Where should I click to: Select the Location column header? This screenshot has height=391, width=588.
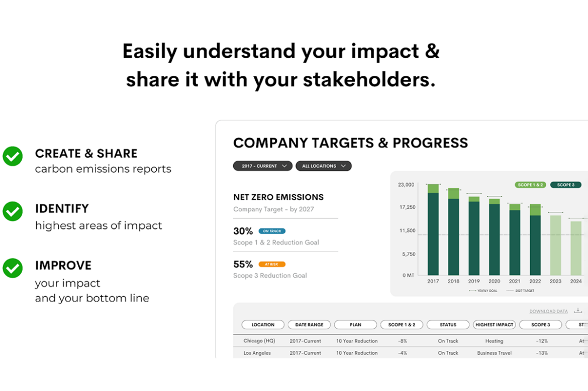tap(262, 325)
